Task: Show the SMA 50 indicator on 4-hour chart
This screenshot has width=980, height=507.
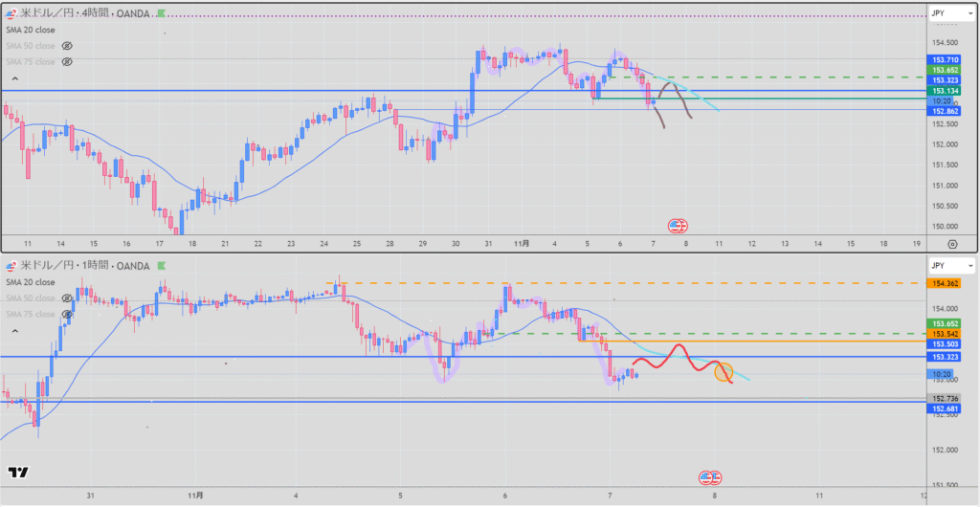Action: [x=67, y=46]
